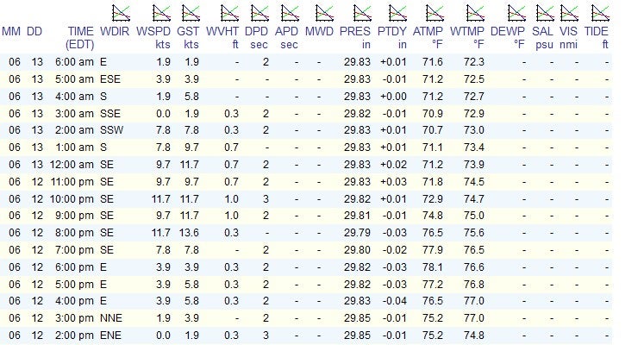The image size is (644, 345).
Task: Open the plot icon above GST
Action: [191, 13]
